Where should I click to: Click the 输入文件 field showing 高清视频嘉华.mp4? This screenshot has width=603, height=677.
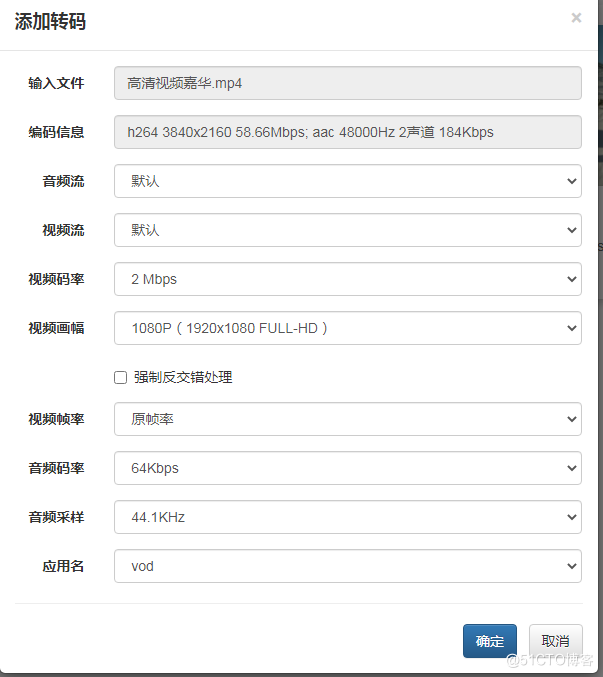348,83
